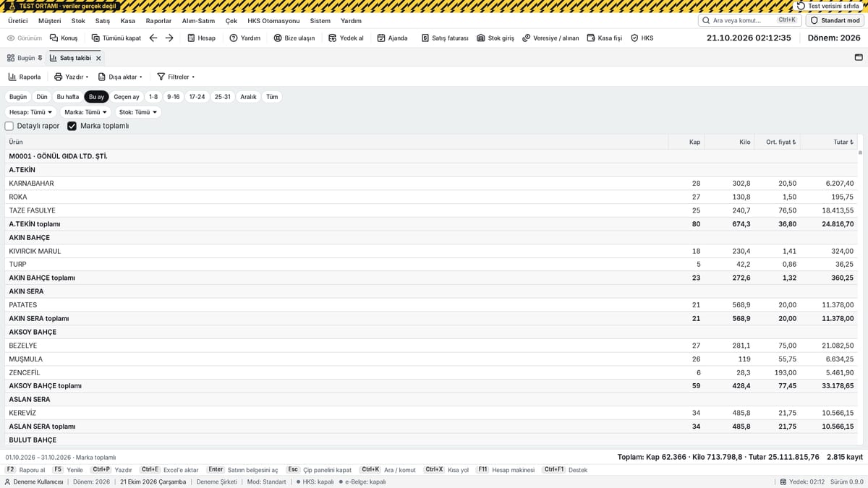The image size is (868, 488).
Task: Run the report with Raporla
Action: (25, 77)
